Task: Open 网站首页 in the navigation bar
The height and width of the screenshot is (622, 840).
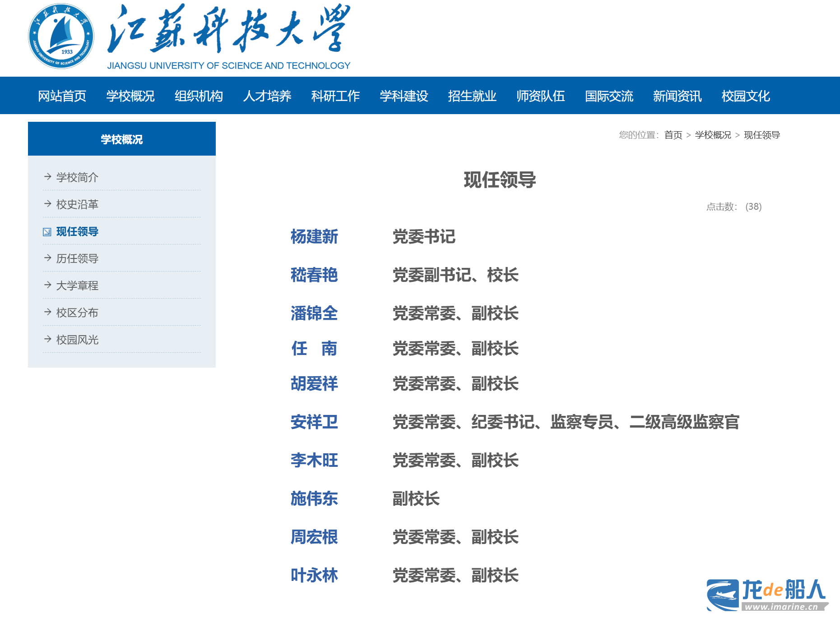Action: pos(62,96)
